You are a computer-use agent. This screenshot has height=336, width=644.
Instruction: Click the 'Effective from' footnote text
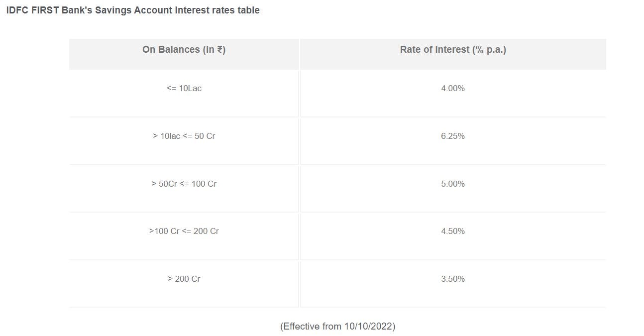coord(311,327)
